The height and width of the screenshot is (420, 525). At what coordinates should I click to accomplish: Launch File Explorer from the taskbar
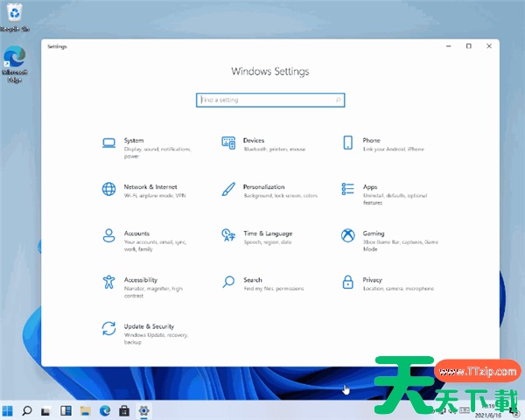point(85,410)
